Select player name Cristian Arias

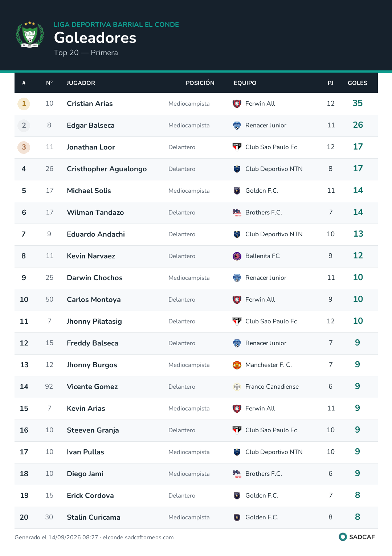click(90, 104)
